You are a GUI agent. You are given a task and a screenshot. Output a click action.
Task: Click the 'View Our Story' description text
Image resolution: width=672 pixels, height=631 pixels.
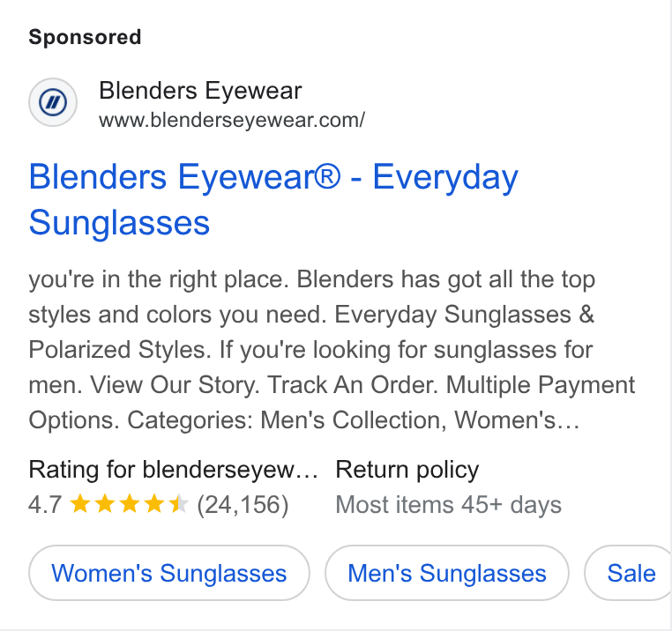(174, 384)
